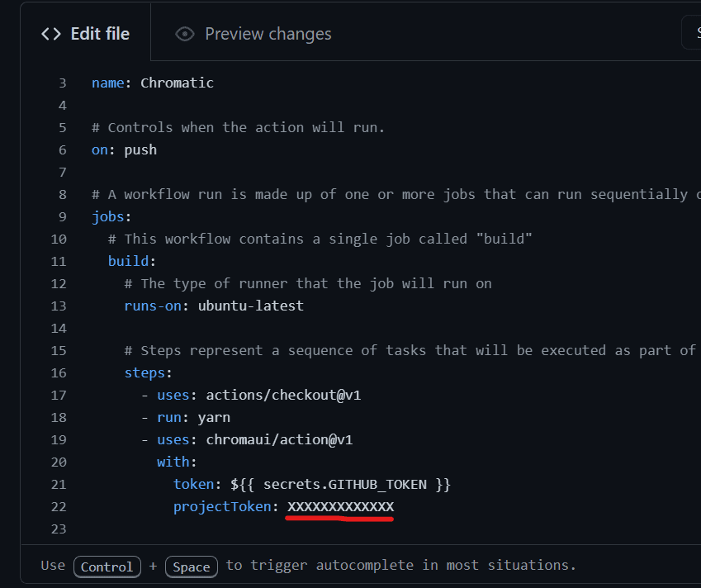Click line number 22 in the gutter
This screenshot has height=588, width=701.
[x=59, y=506]
